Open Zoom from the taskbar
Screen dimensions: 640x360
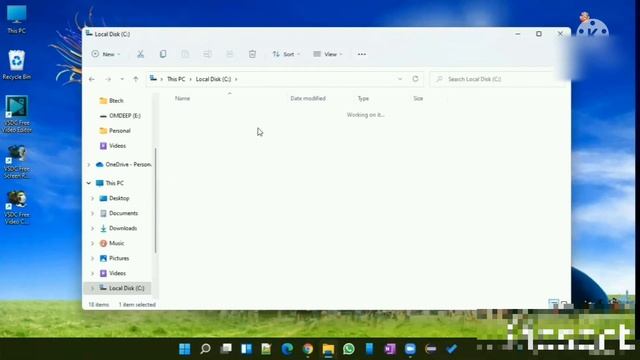click(410, 349)
